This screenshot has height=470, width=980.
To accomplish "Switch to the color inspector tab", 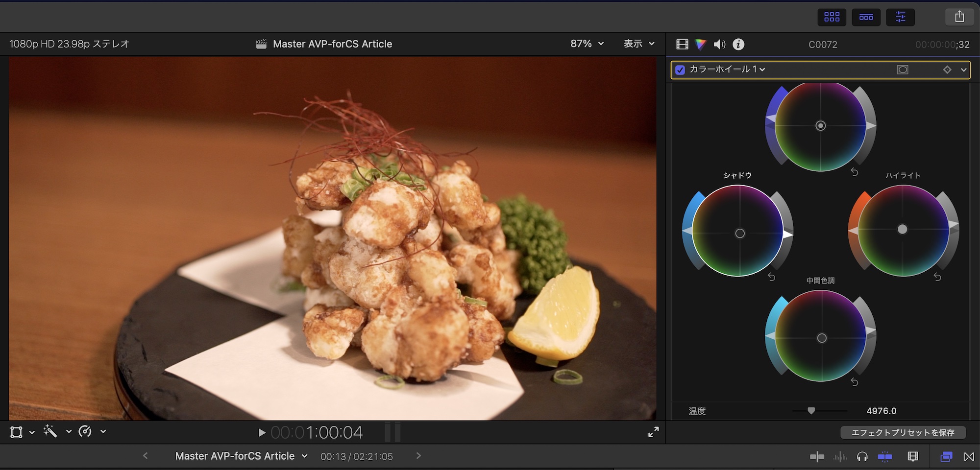I will click(701, 45).
